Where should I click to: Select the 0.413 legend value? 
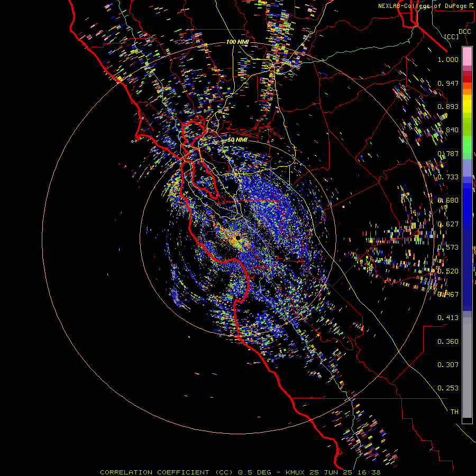(x=448, y=318)
